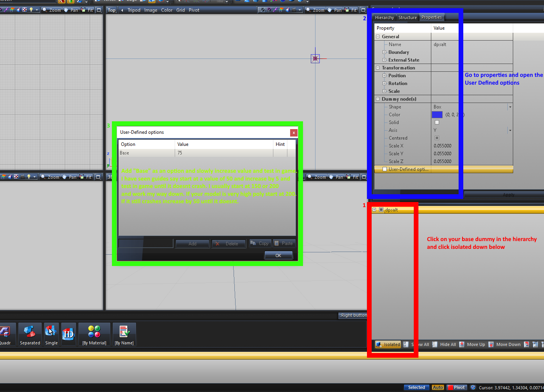Expand the dpsalt node in hierarchy
This screenshot has width=544, height=392.
point(374,210)
